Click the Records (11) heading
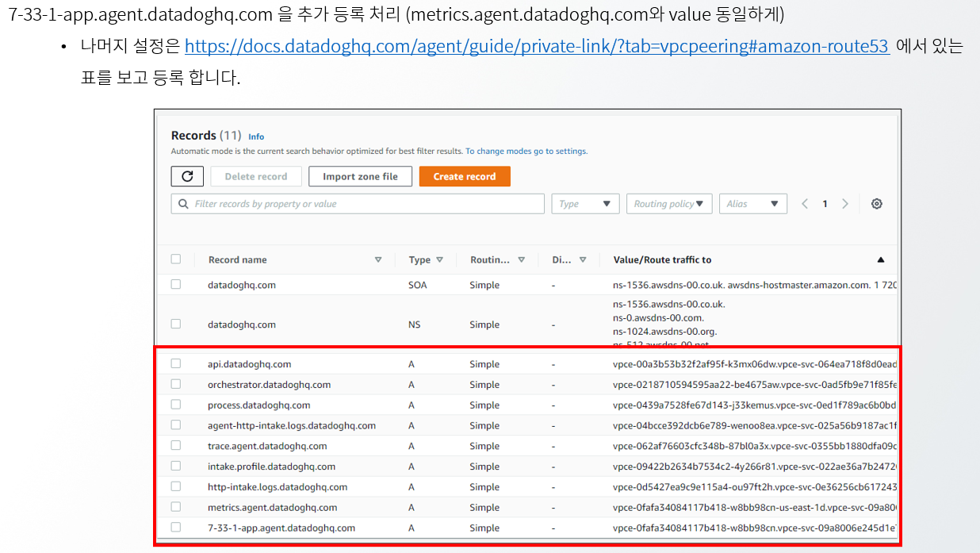980x553 pixels. coord(206,136)
